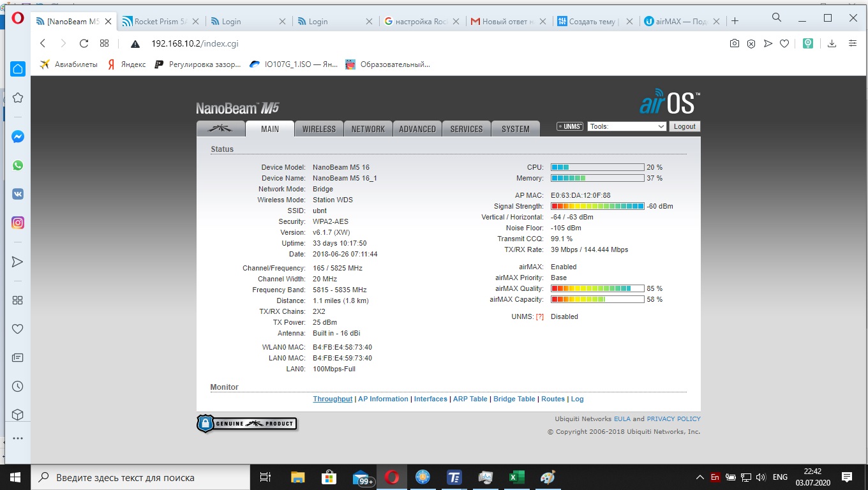868x490 pixels.
Task: Click the address bar URL
Action: [x=195, y=43]
